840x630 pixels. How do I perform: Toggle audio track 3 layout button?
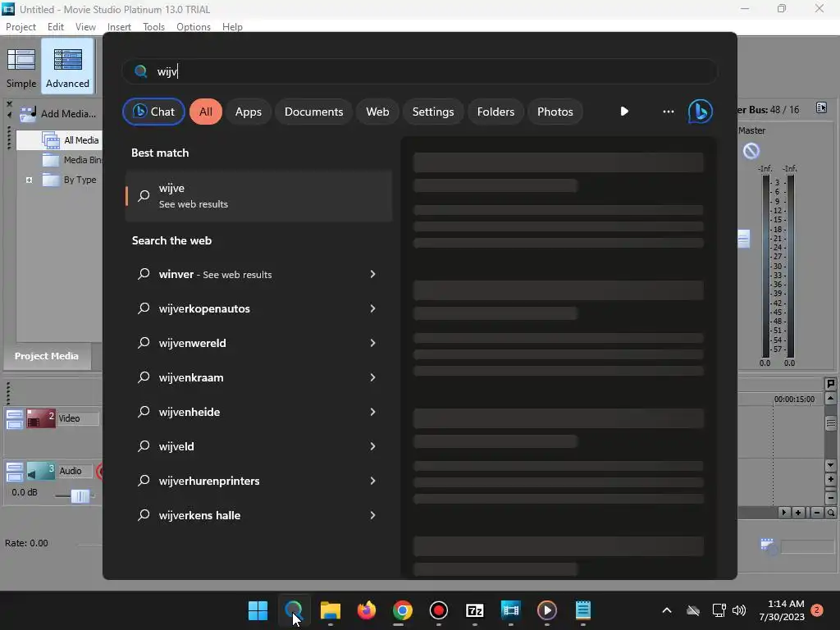coord(15,472)
